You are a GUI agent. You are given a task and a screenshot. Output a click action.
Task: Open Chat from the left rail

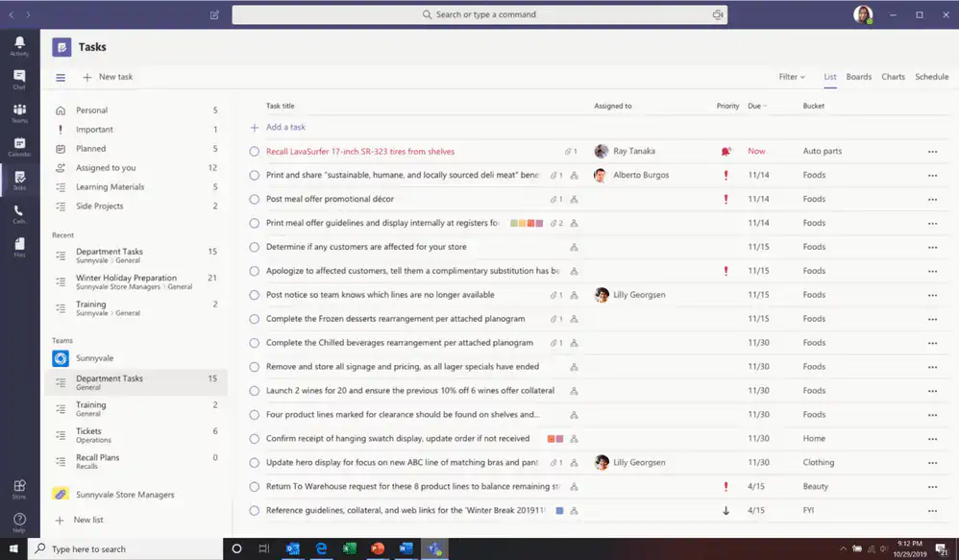pyautogui.click(x=19, y=79)
